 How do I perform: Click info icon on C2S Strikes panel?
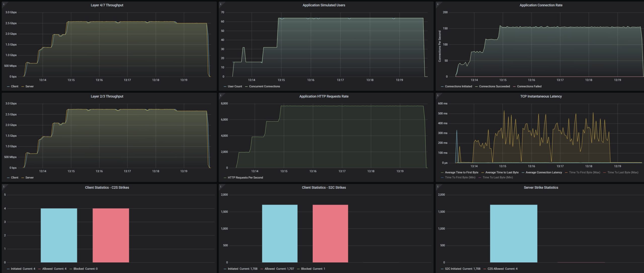[4, 186]
